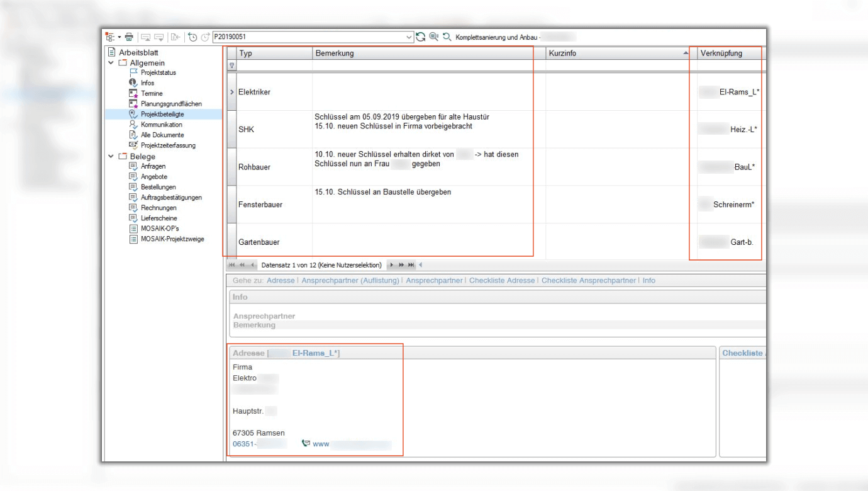The image size is (868, 491).
Task: Select Kommunikation in the navigation tree
Action: (x=161, y=125)
